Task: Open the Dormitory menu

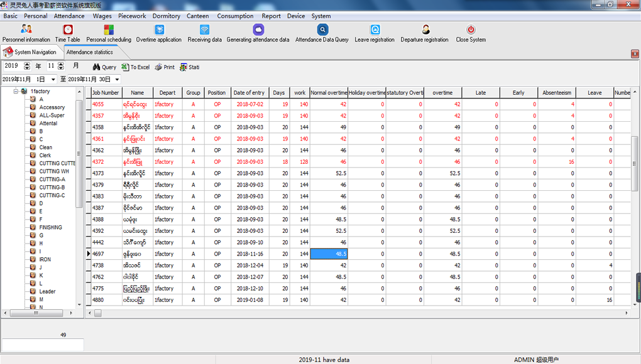Action: [166, 16]
